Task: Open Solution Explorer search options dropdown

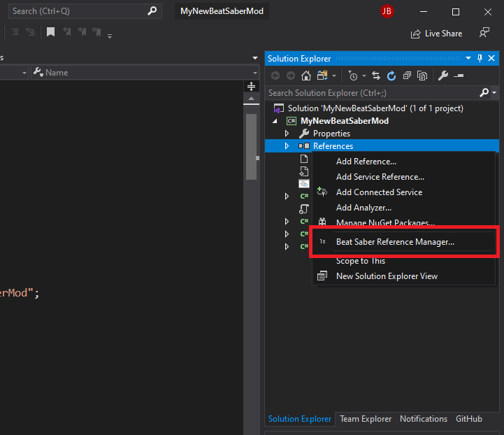Action: [x=494, y=93]
